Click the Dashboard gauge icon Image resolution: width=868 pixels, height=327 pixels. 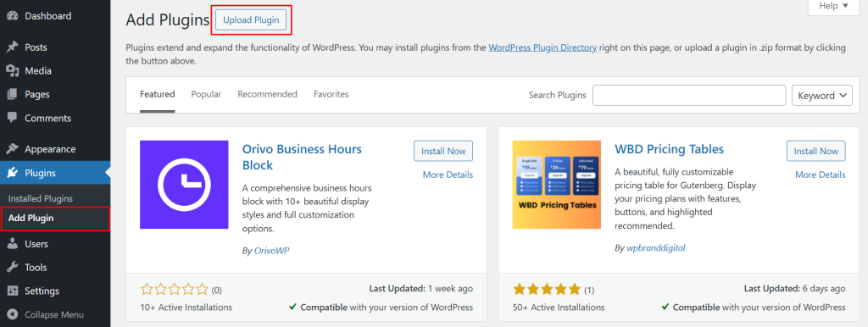[13, 16]
